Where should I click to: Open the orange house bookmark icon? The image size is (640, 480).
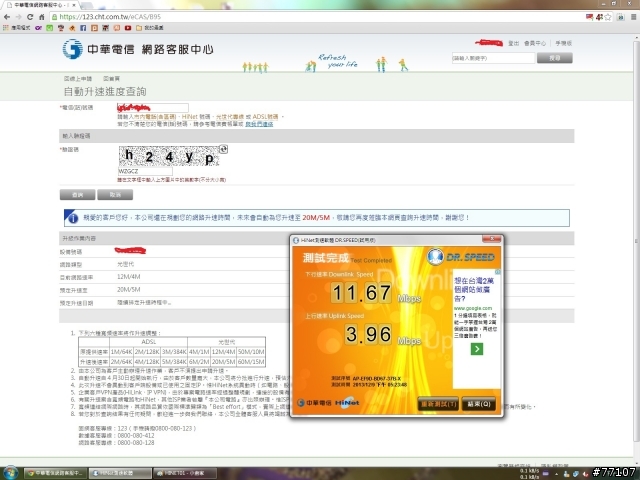(x=72, y=28)
